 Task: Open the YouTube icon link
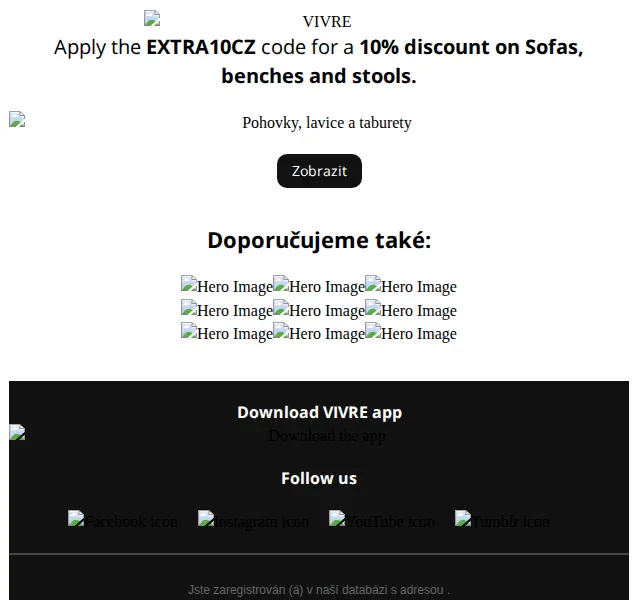click(x=382, y=520)
